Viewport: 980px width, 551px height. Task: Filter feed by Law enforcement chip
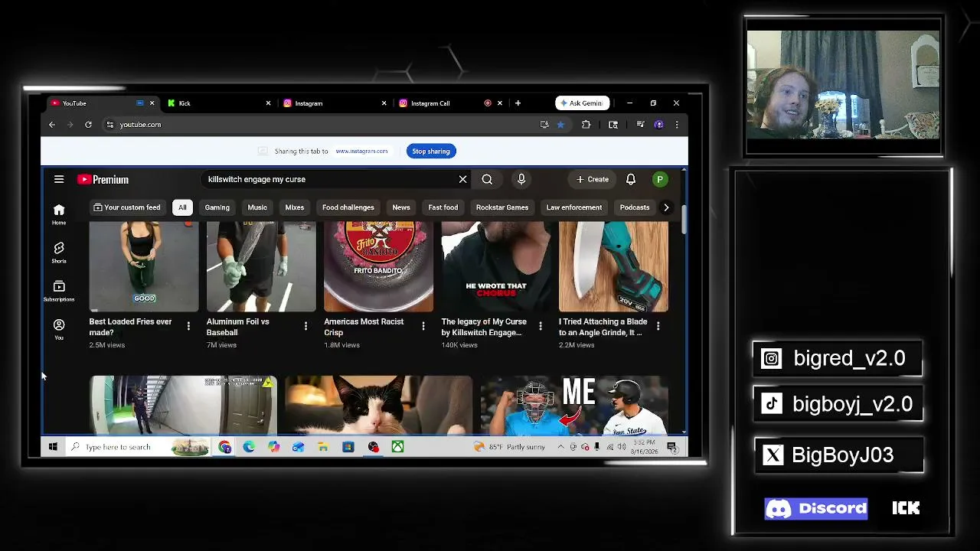pos(574,207)
